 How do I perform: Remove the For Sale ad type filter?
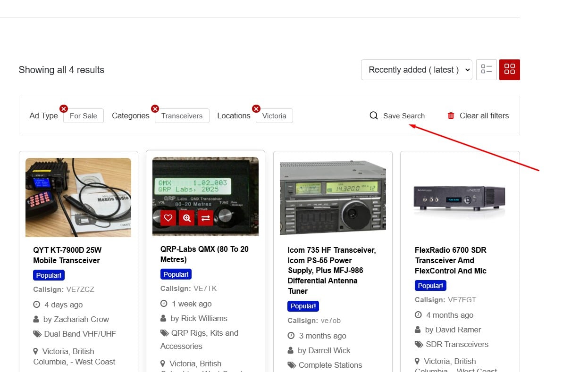[x=64, y=109]
